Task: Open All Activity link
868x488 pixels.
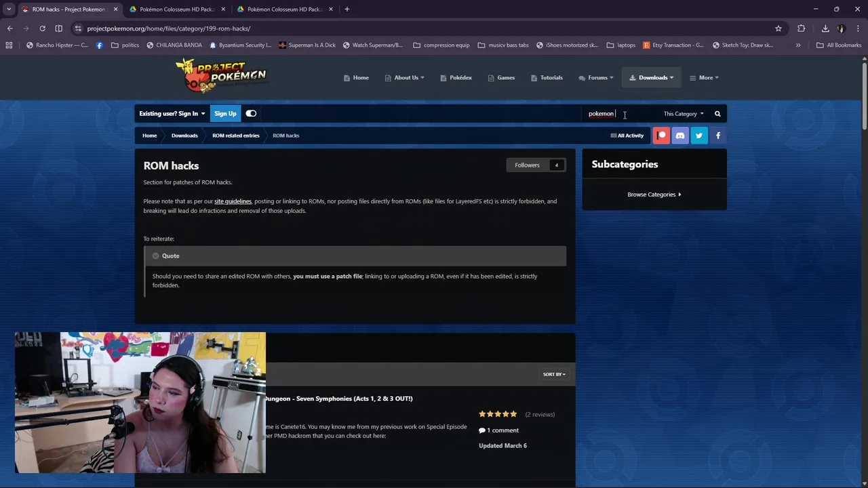Action: pos(627,136)
